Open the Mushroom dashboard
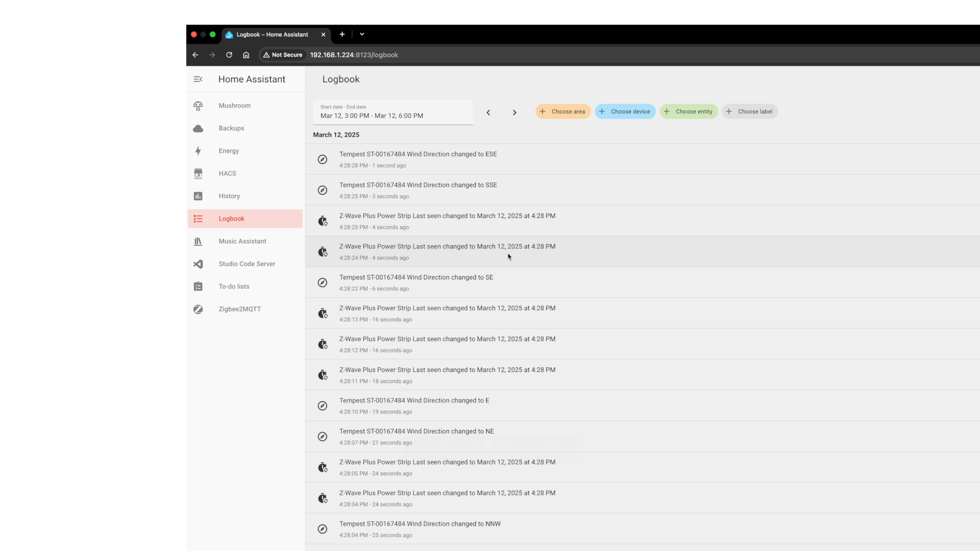The image size is (980, 551). 245,106
